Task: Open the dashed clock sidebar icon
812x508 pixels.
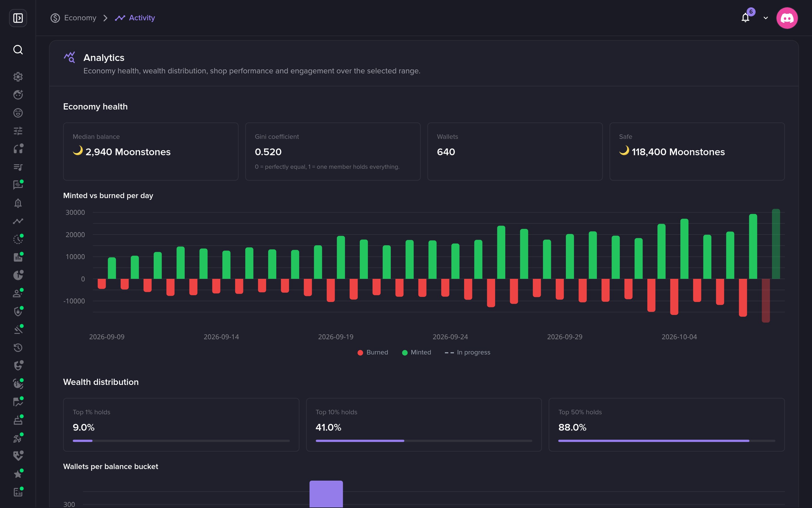Action: 18,239
